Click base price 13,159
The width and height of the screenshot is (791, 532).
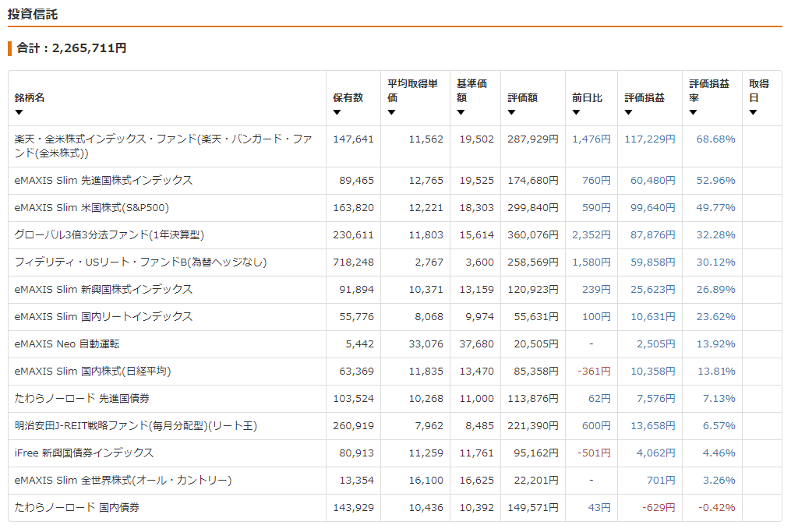click(477, 290)
